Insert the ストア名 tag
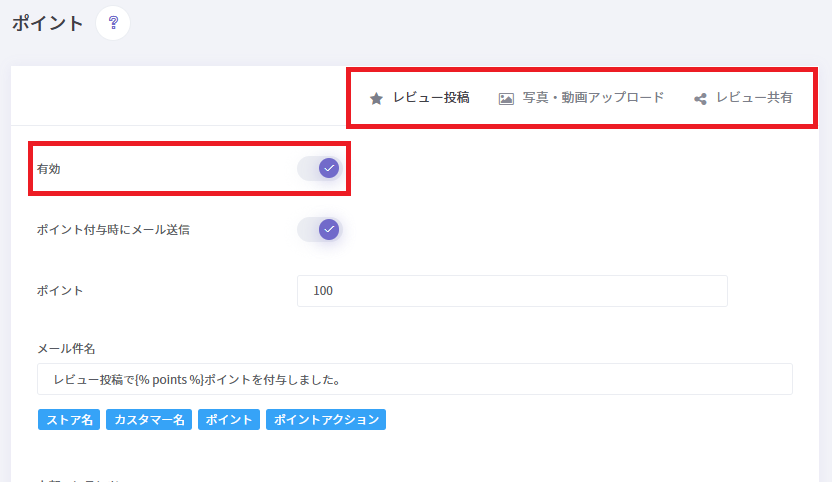This screenshot has width=832, height=482. pos(69,420)
